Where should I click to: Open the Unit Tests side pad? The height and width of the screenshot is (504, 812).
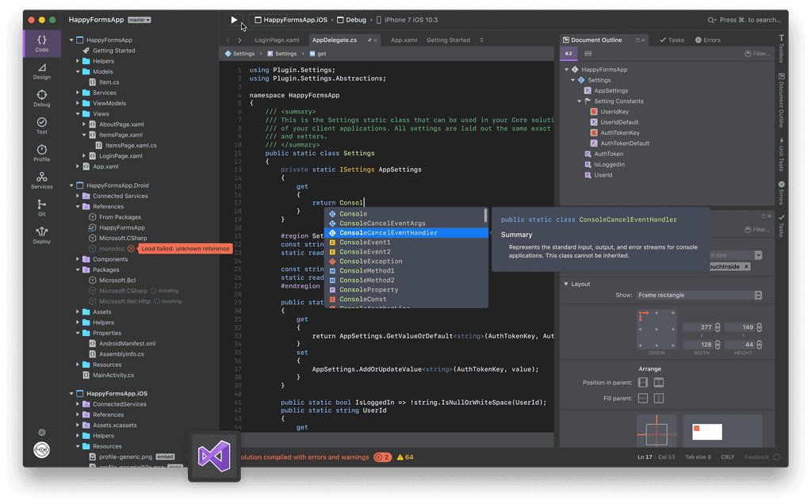pos(781,155)
